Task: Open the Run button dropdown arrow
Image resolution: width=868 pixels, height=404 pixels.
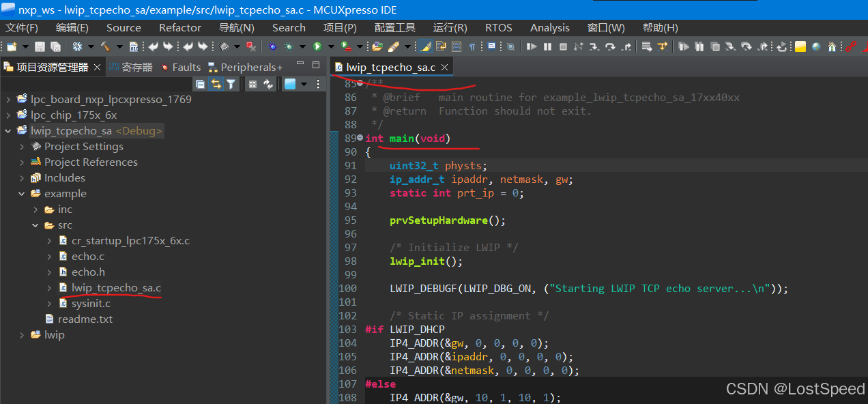Action: (331, 46)
